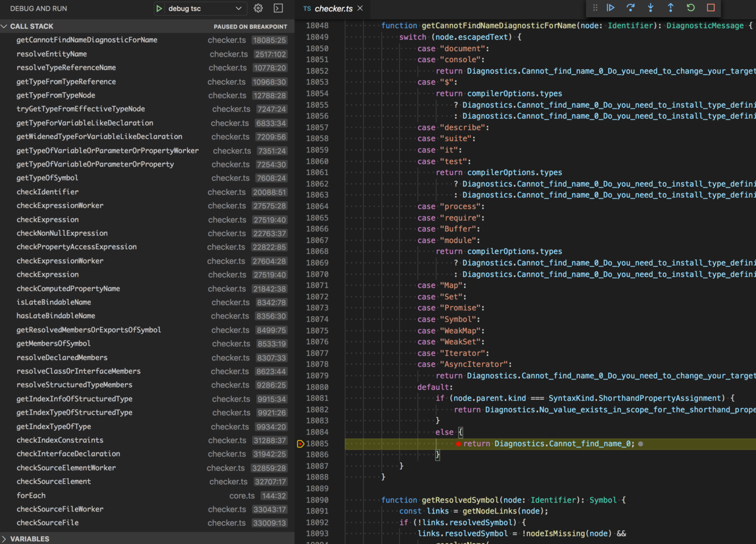This screenshot has width=756, height=544.
Task: Click the Step Out debug icon
Action: coord(671,8)
